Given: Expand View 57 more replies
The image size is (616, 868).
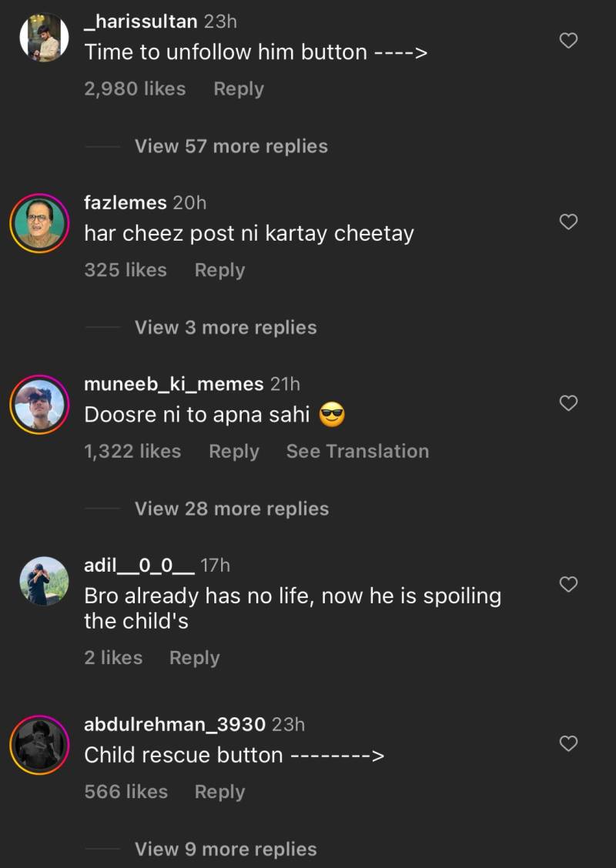Looking at the screenshot, I should click(231, 146).
